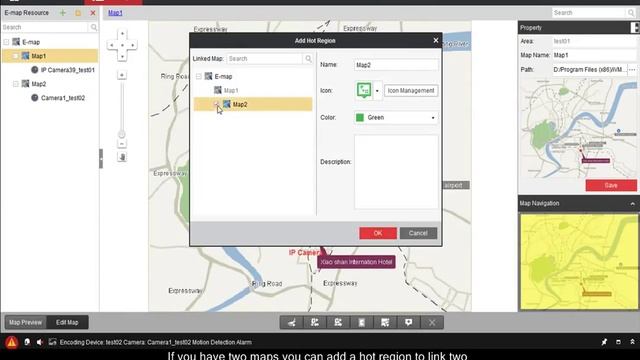Viewport: 640px width, 360px height.
Task: Open the hot region icon dropdown arrow
Action: point(377,91)
